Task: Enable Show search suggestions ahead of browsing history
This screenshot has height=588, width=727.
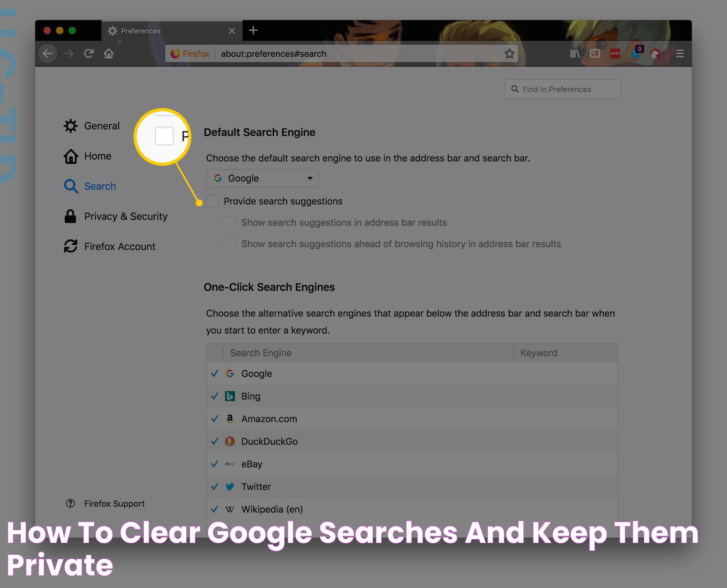Action: click(230, 244)
